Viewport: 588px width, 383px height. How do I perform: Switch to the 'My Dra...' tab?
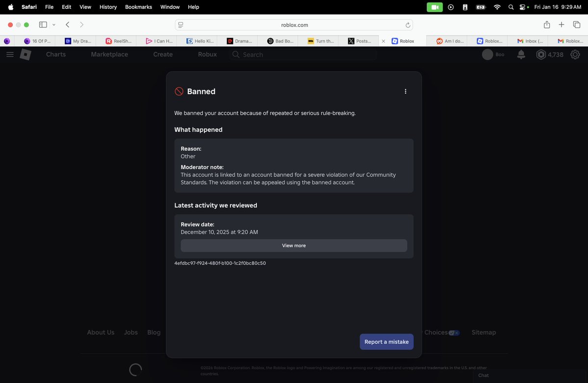point(77,41)
